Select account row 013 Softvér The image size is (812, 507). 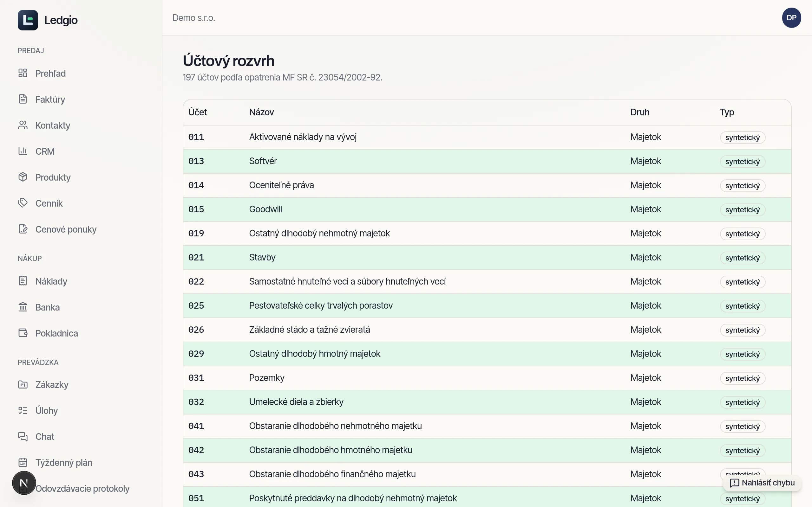(x=487, y=161)
